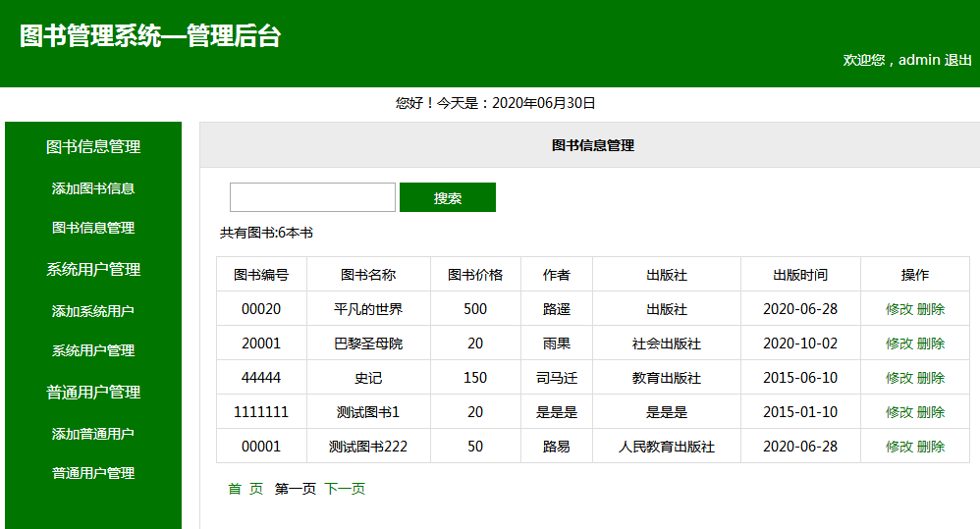Viewport: 980px width, 529px height.
Task: Click book title 史记
Action: coord(368,378)
